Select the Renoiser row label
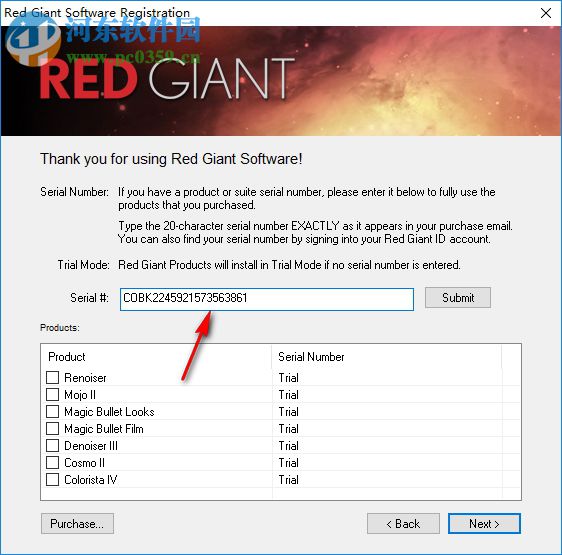Screen dimensions: 562x555 tap(85, 378)
